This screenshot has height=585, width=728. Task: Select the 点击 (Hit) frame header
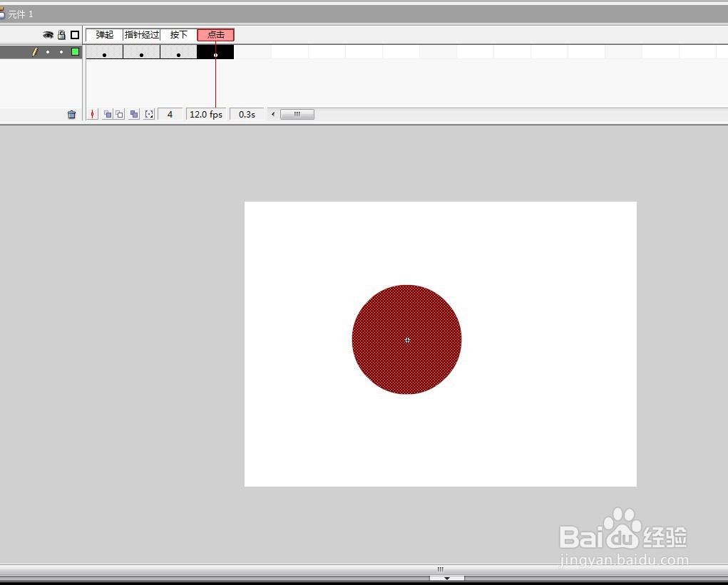pos(216,35)
